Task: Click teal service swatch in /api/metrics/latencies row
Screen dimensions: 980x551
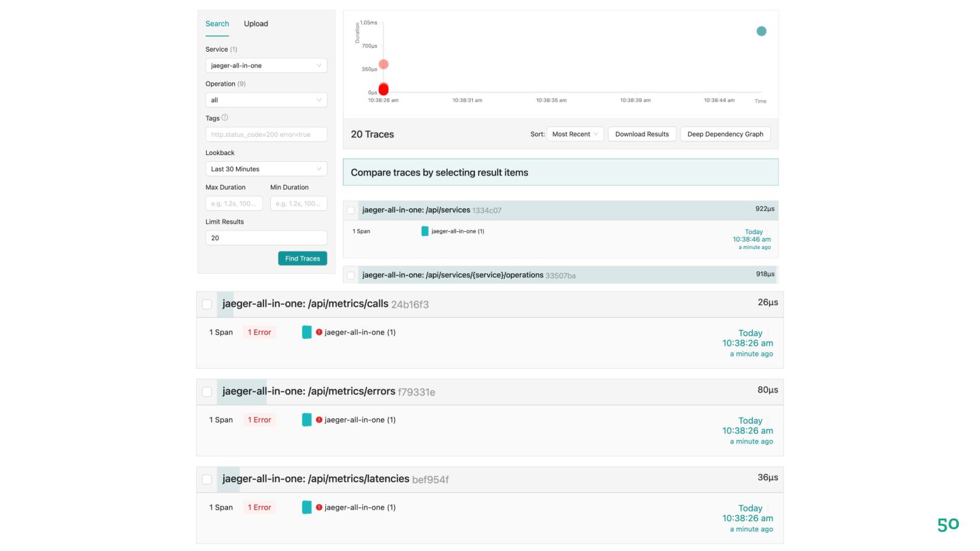Action: (x=307, y=507)
